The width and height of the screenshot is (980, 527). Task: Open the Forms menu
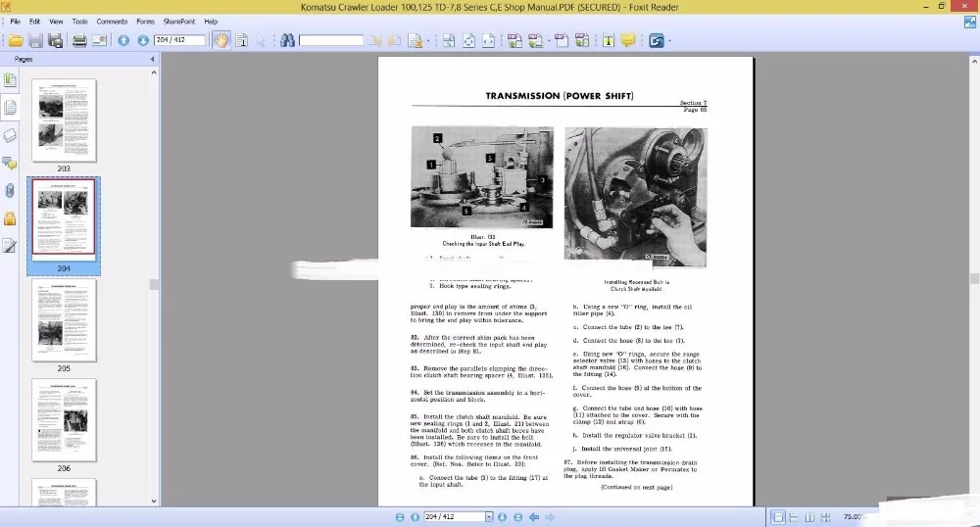coord(146,22)
